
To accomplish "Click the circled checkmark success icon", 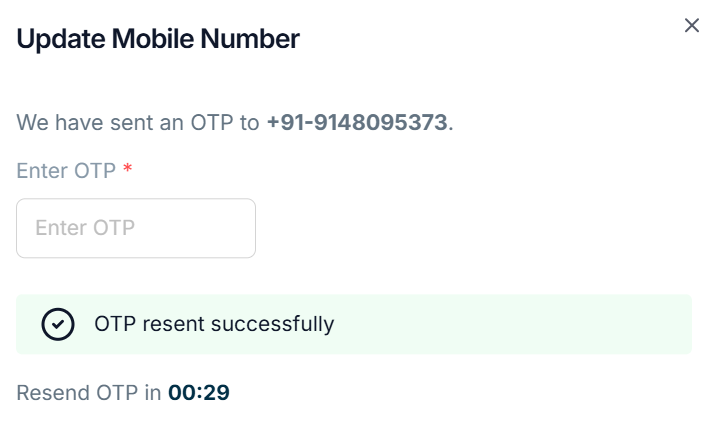I will pos(58,324).
